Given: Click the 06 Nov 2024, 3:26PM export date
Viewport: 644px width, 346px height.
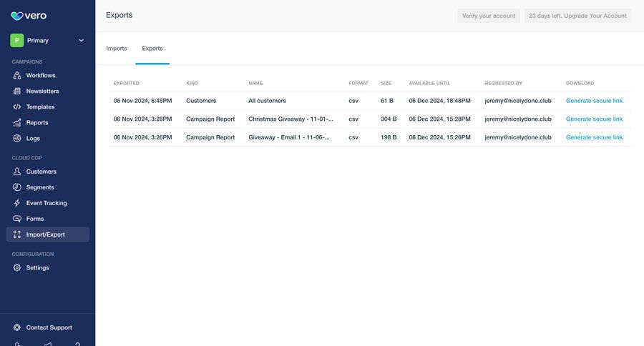Looking at the screenshot, I should (143, 137).
